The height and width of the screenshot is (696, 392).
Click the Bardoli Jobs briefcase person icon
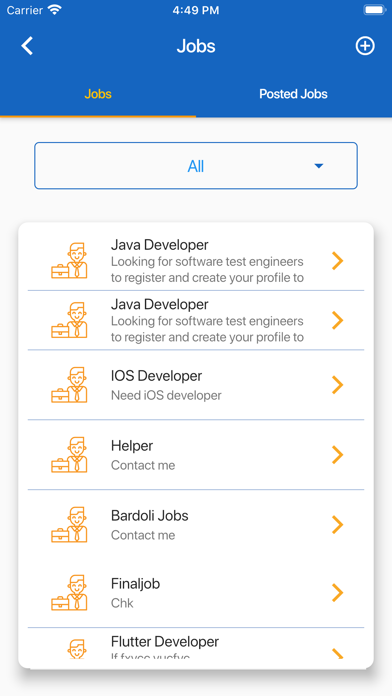click(69, 525)
